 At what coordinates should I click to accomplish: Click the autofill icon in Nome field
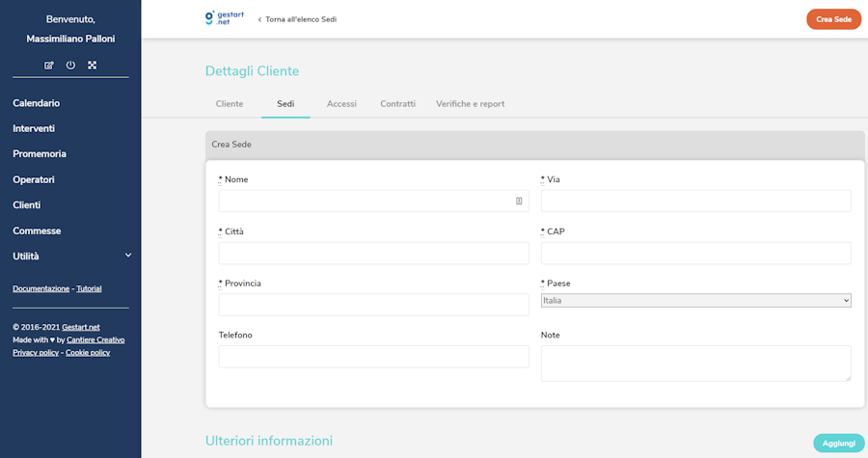pyautogui.click(x=519, y=201)
